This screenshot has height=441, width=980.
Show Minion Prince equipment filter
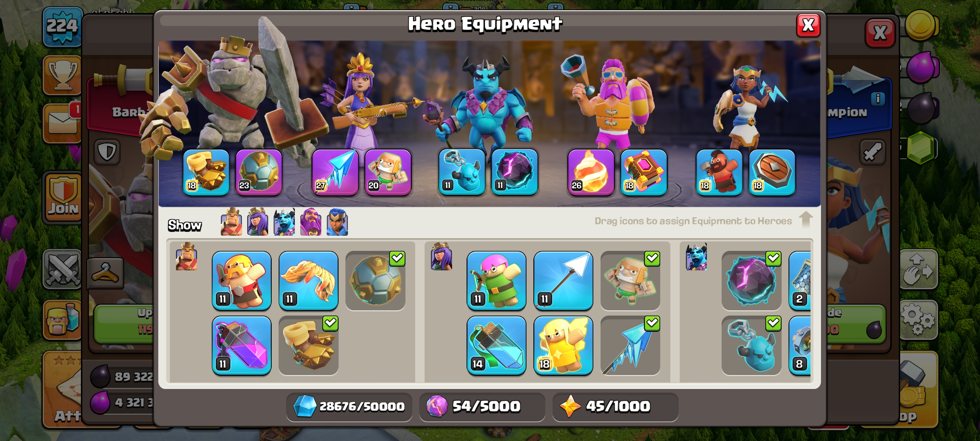point(284,222)
